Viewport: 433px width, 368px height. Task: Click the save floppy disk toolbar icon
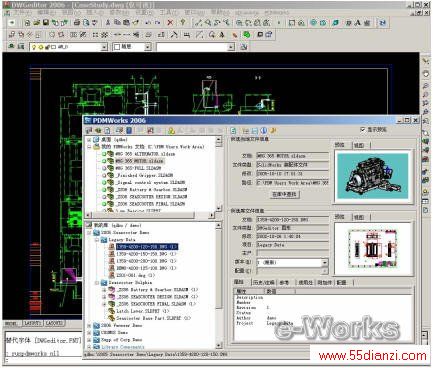point(46,23)
